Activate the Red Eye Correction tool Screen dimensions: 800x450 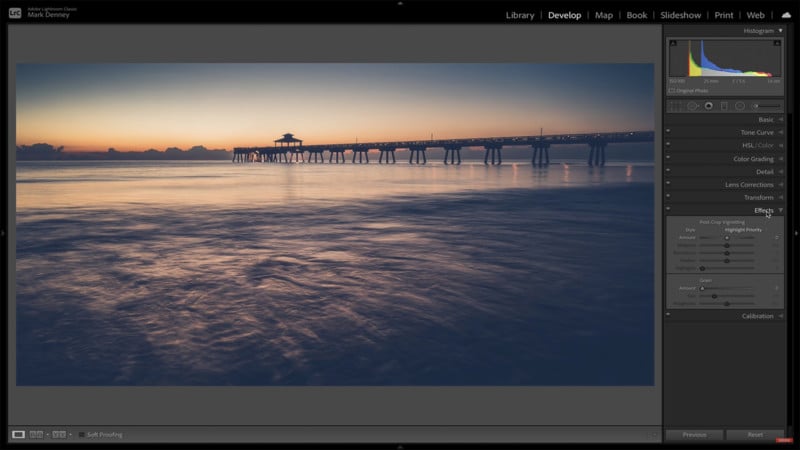[708, 105]
